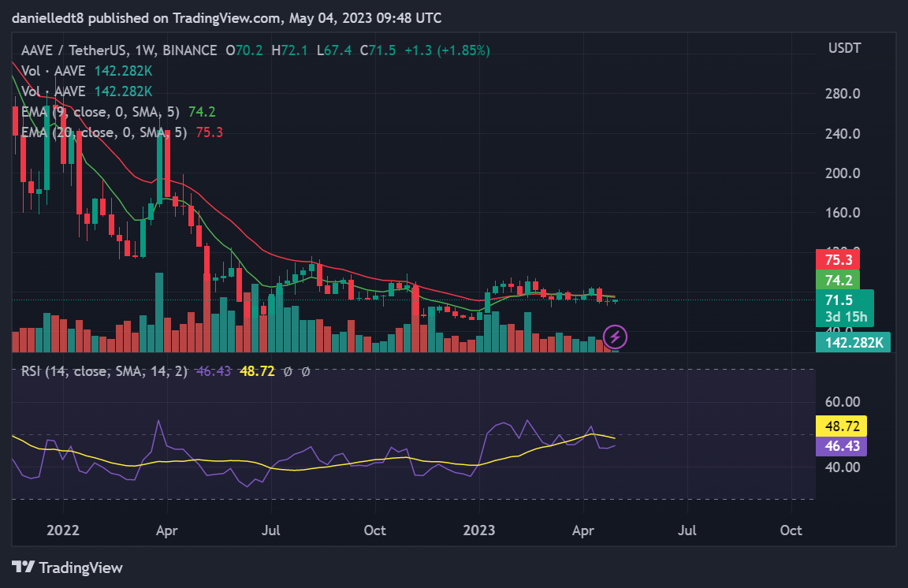Click the purple 46.43 RSI value tag
Viewport: 908px width, 588px height.
[840, 446]
